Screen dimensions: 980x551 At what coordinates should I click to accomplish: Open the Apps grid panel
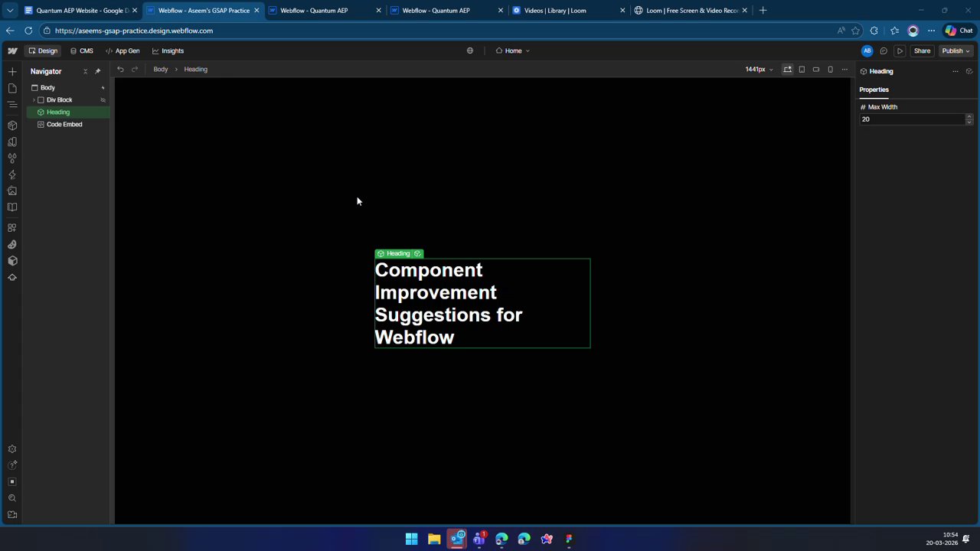pyautogui.click(x=11, y=228)
